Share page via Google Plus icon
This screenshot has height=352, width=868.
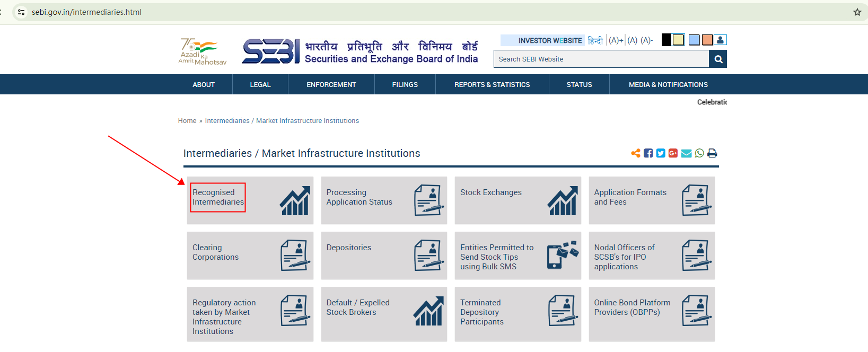(673, 153)
